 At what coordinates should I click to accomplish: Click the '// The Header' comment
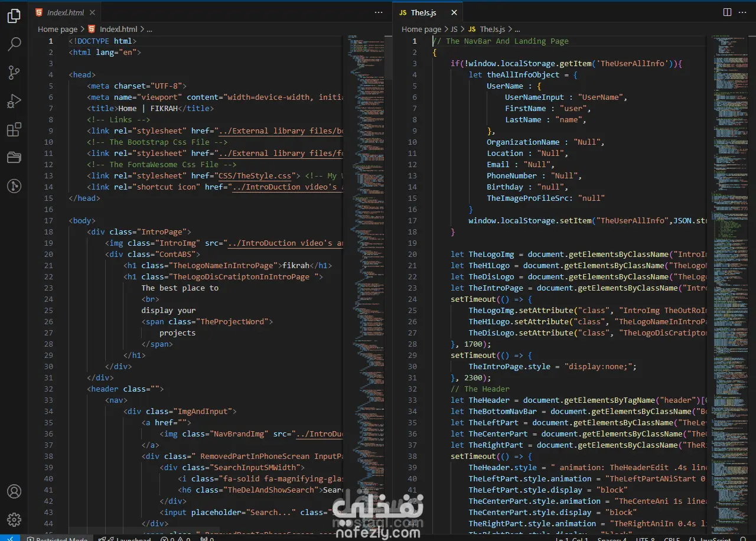pos(480,389)
